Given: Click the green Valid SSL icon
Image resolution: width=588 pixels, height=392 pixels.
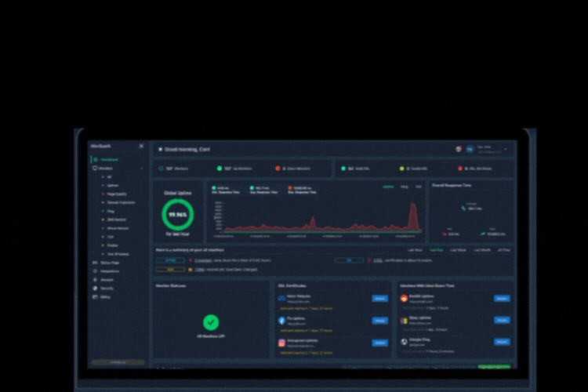Looking at the screenshot, I should (x=343, y=169).
